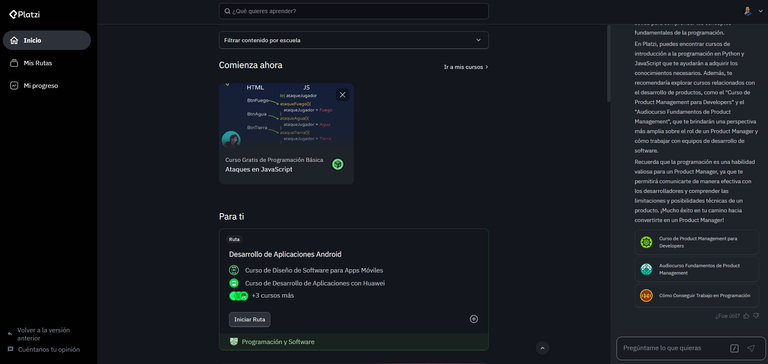Focus the ¿Qué quieres aprender? search field

pos(354,11)
